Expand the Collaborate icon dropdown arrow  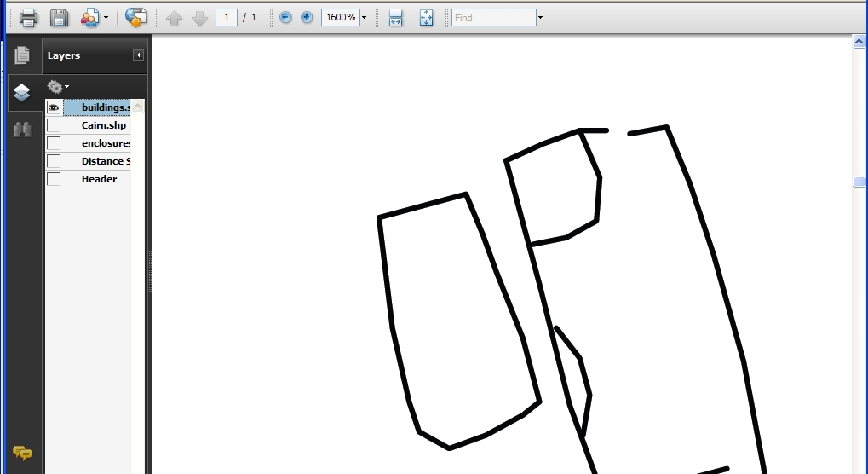(x=106, y=18)
